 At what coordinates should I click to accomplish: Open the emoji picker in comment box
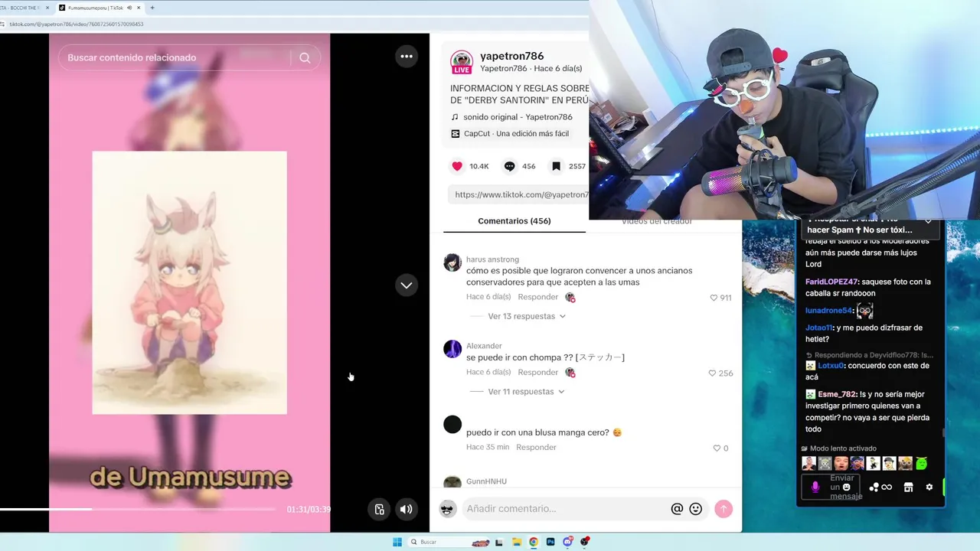coord(695,509)
